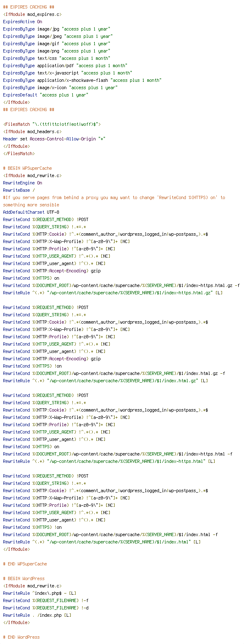Viewport: 244px width, 644px height.
Task: Select the ExpiresByType image/jpg line
Action: pos(57,29)
